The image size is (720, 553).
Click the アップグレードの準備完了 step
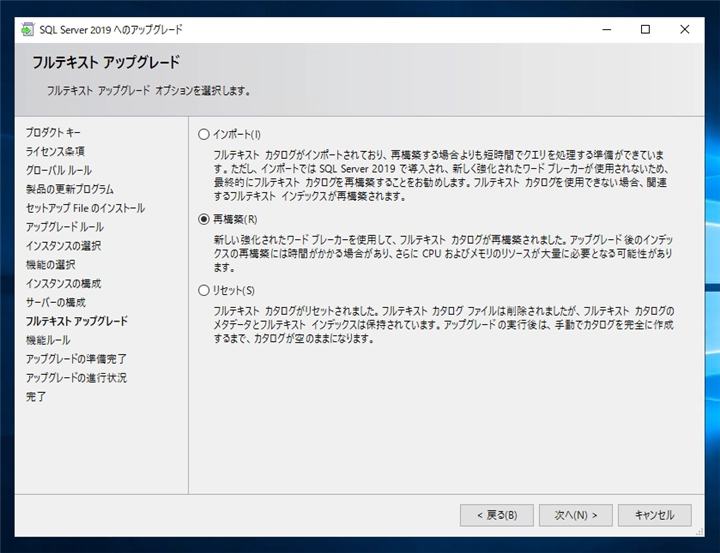[76, 359]
